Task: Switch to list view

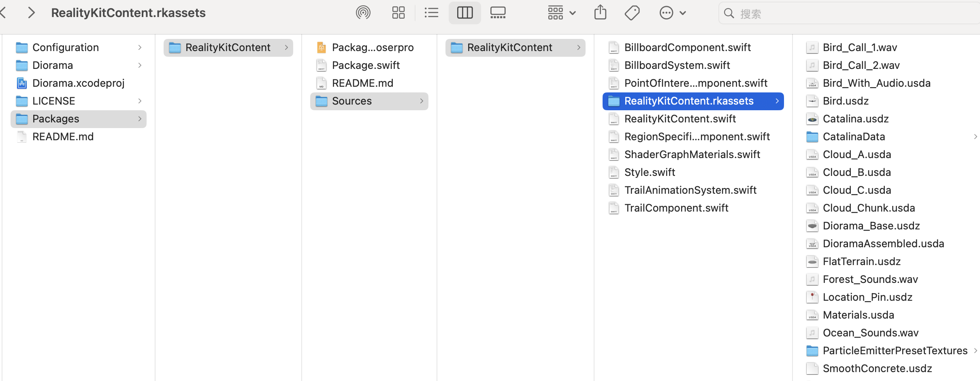Action: click(431, 13)
